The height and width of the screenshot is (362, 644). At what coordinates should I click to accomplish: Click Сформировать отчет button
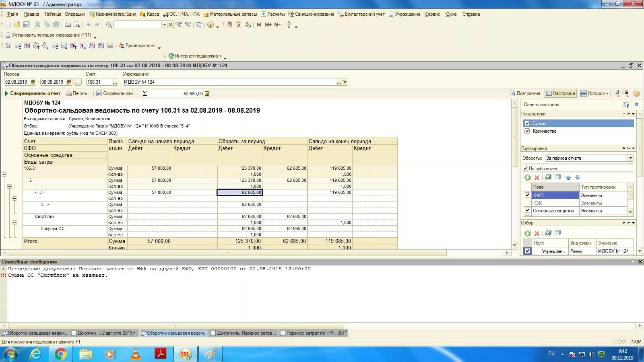32,93
